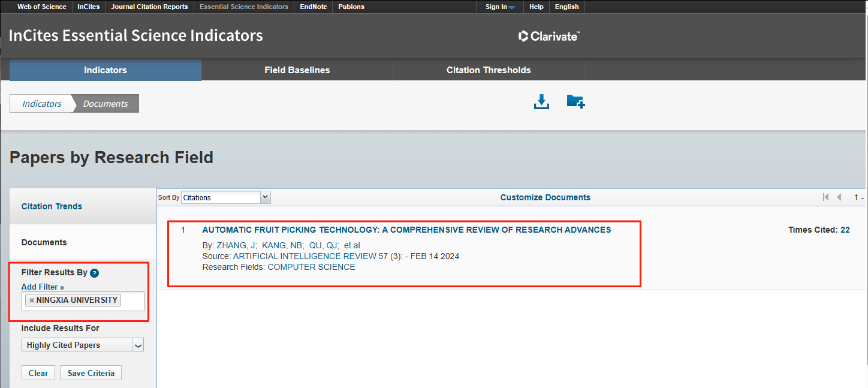Click the filter input field beside NINGXIA UNIVERSITY
Viewport: 868px width, 388px height.
point(132,301)
